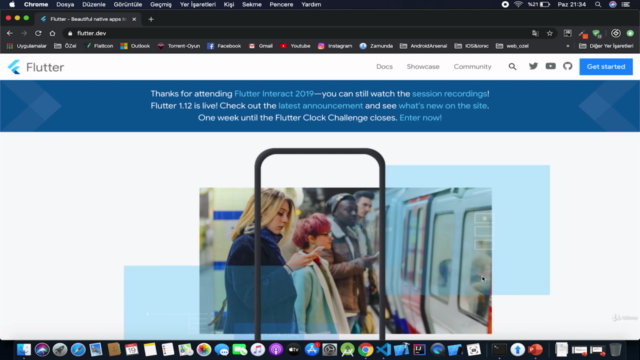Open the Chrome profile avatar
Viewport: 640px width, 360px height.
[x=630, y=33]
